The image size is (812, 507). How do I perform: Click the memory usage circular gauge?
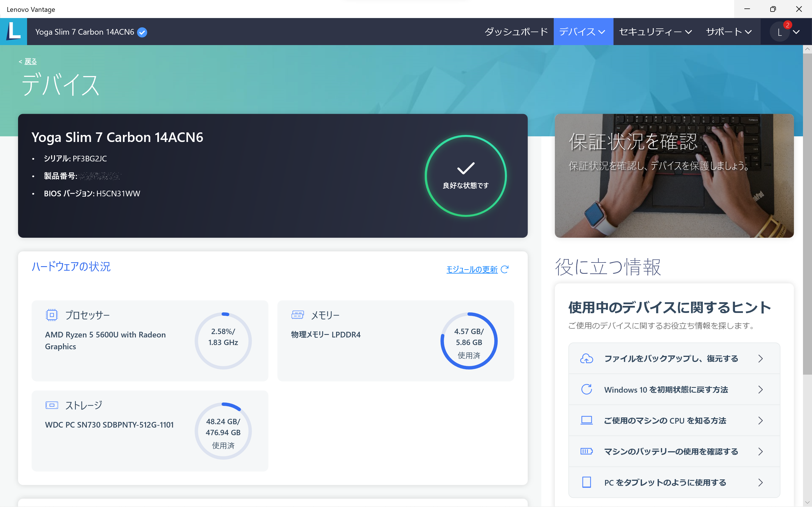(x=469, y=341)
